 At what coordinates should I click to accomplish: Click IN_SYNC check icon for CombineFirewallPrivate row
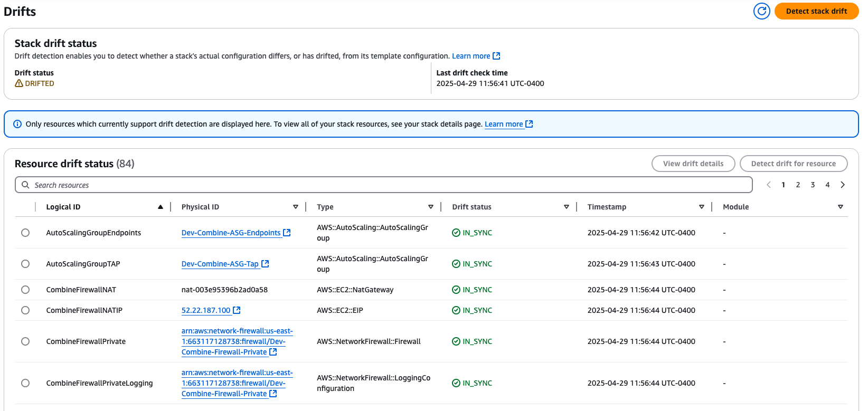coord(456,341)
